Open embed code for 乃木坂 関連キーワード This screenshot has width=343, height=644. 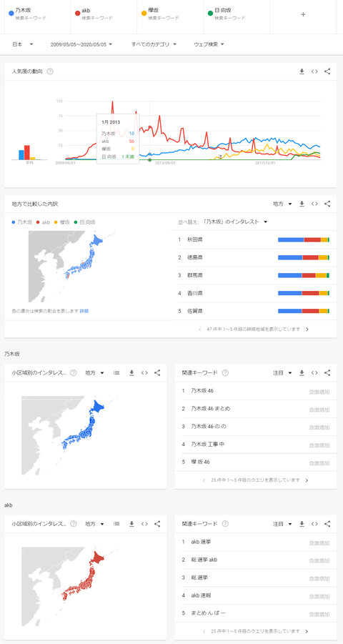coord(314,373)
